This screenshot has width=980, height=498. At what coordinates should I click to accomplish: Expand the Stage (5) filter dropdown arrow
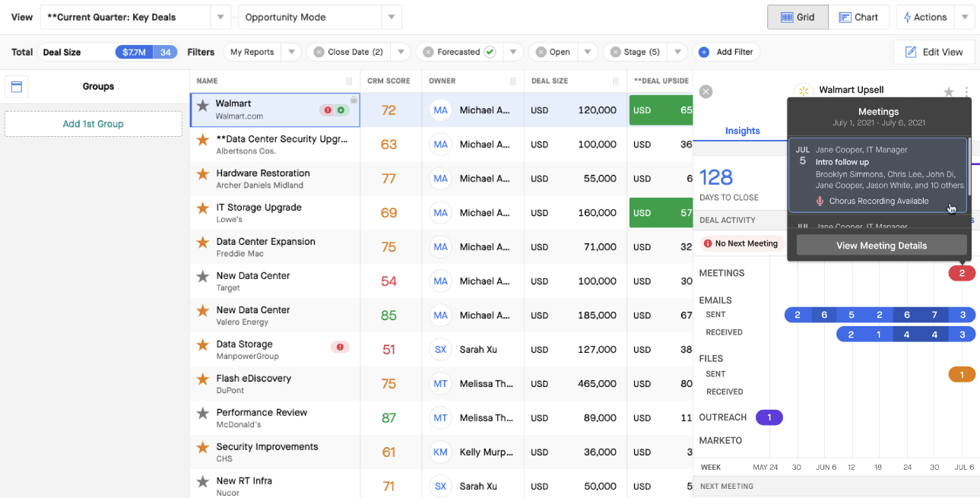(x=677, y=52)
